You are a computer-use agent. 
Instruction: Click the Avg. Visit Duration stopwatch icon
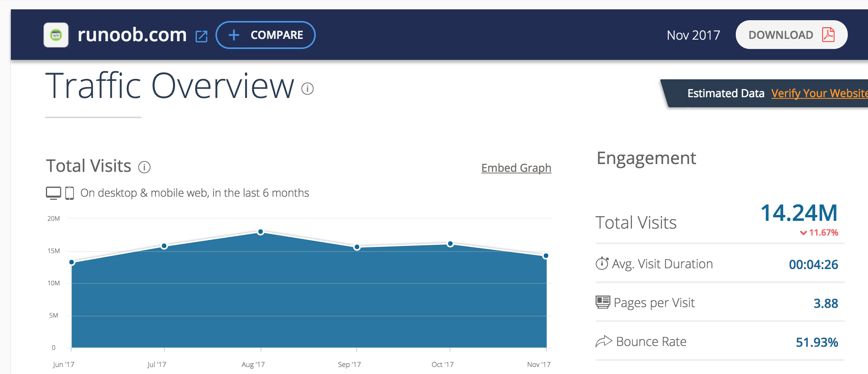pos(602,264)
